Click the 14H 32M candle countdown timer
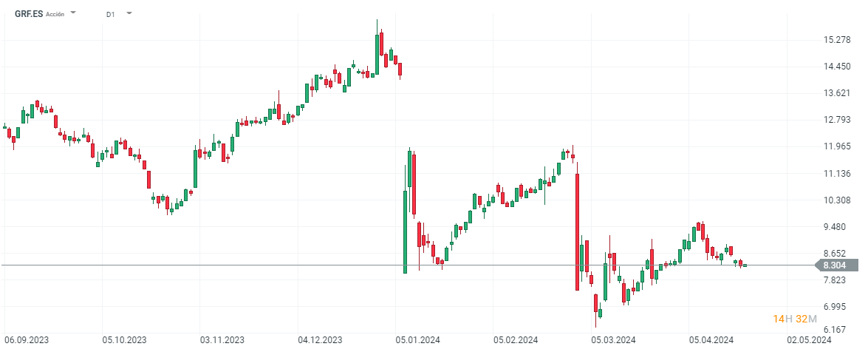Screen dimensions: 868x352 tap(795, 319)
